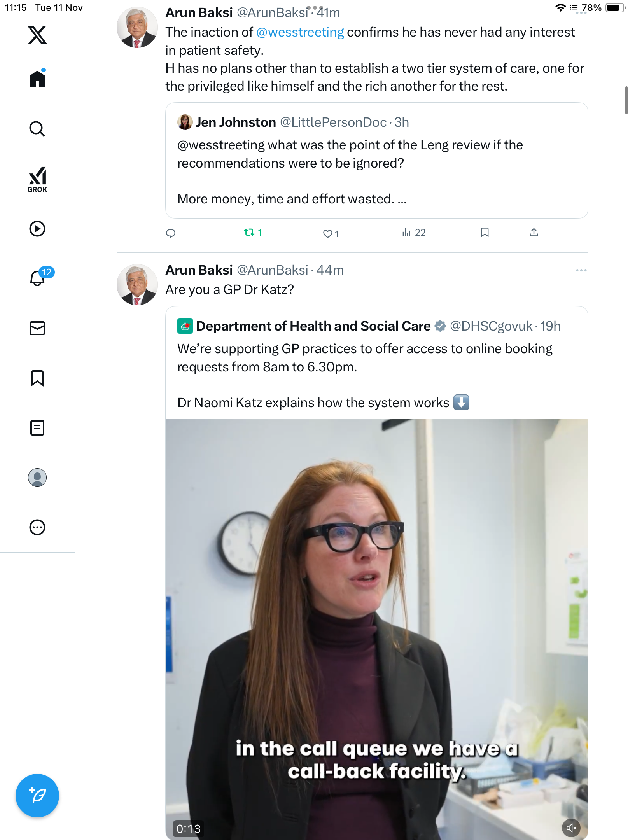
Task: Open the search page
Action: point(37,129)
